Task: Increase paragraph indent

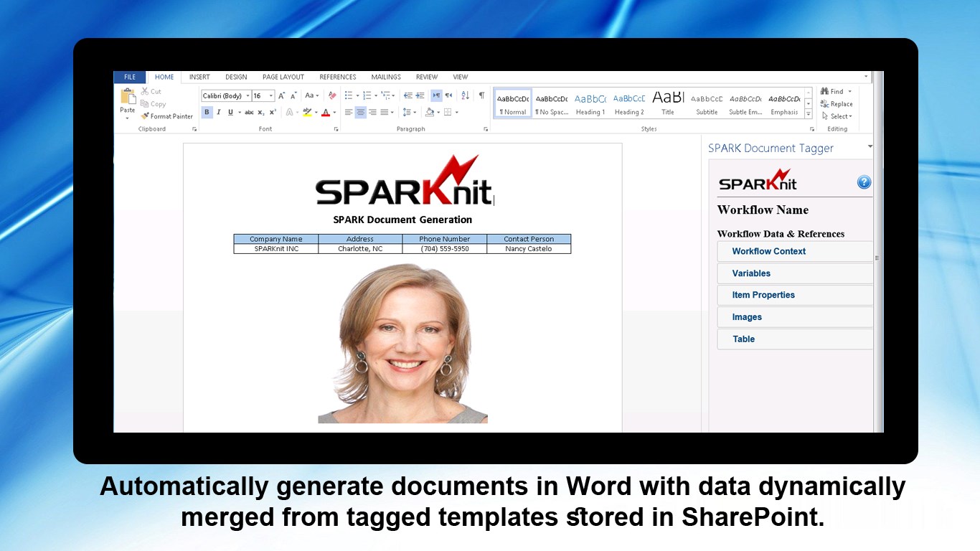Action: (x=420, y=95)
